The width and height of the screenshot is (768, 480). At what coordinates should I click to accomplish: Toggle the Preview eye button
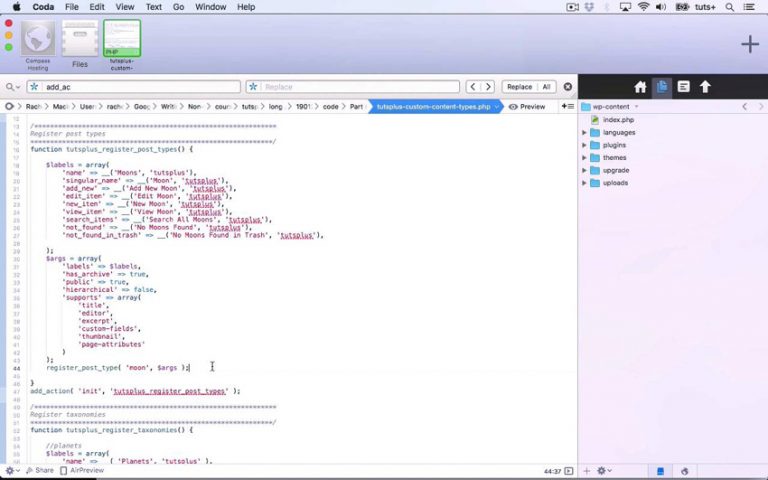[x=527, y=106]
